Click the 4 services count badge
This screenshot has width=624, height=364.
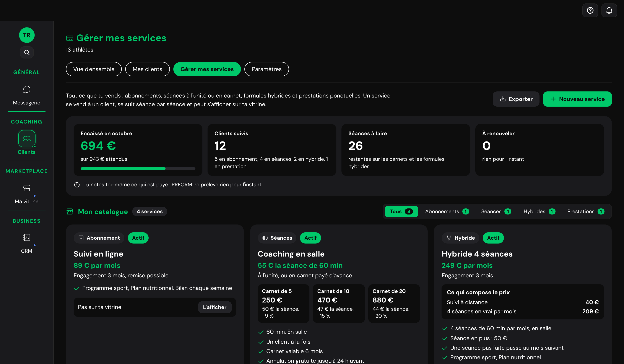tap(149, 211)
